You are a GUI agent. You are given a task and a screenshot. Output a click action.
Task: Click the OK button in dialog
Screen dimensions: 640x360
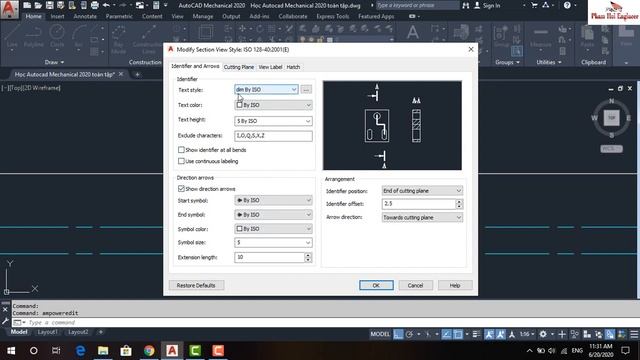pos(376,285)
